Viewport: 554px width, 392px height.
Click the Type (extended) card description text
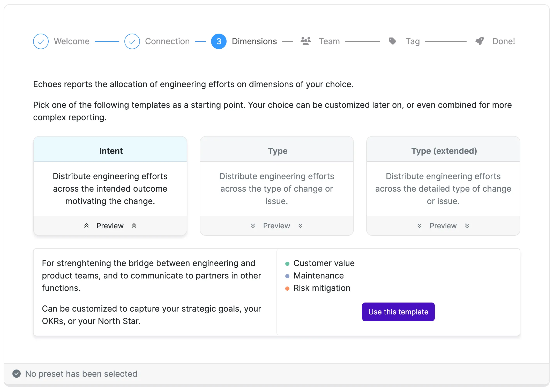click(443, 189)
